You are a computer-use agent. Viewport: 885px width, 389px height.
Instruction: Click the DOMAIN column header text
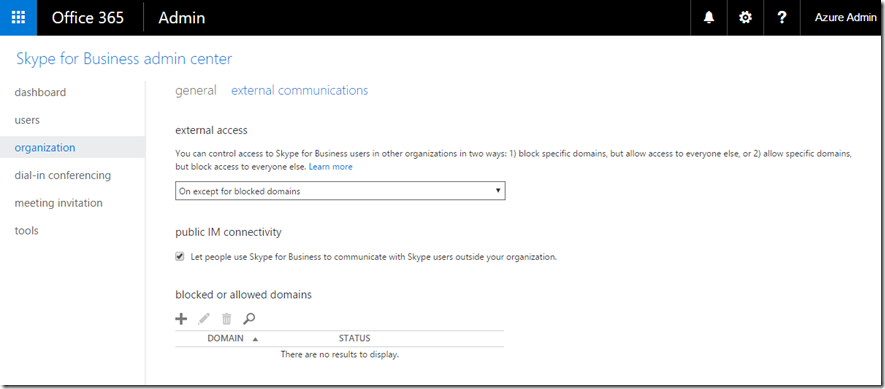click(x=225, y=338)
